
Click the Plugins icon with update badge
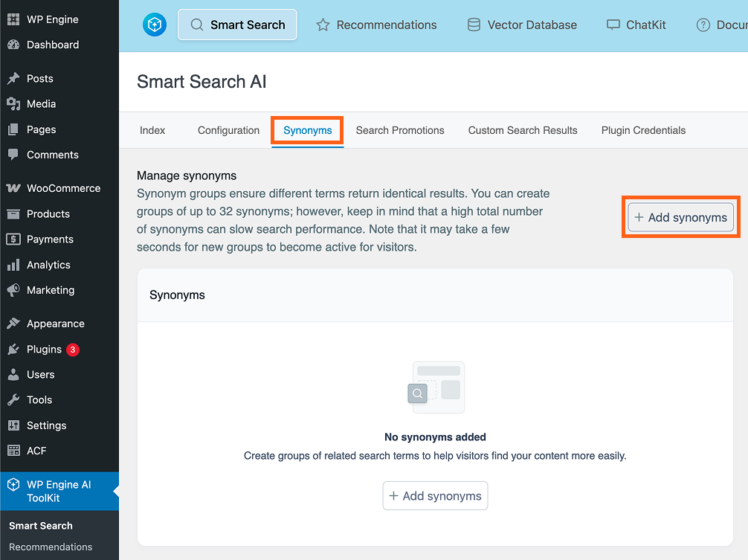pyautogui.click(x=13, y=350)
